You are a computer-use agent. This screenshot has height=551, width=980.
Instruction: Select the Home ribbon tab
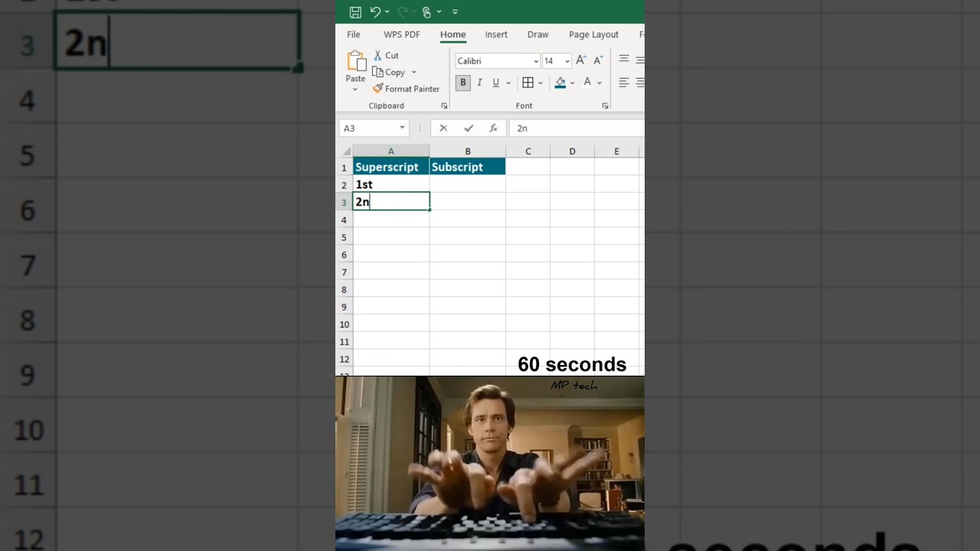(452, 34)
